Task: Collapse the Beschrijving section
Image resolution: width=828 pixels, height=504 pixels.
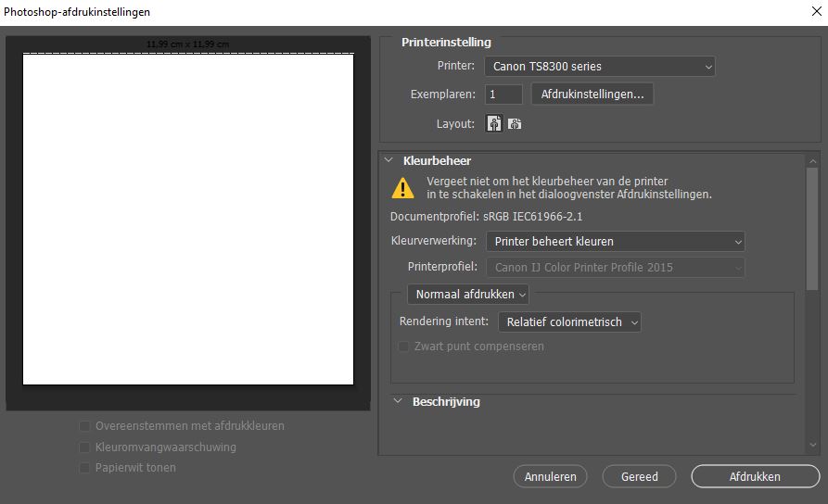Action: [x=398, y=401]
